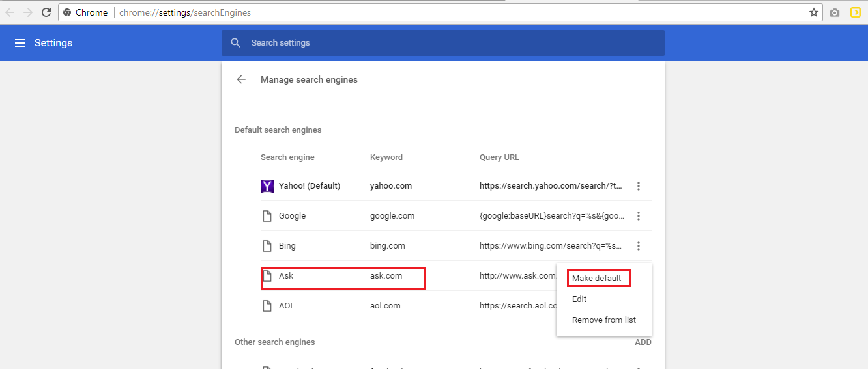Click the browser forward arrow
Image resolution: width=868 pixels, height=369 pixels.
pos(28,12)
